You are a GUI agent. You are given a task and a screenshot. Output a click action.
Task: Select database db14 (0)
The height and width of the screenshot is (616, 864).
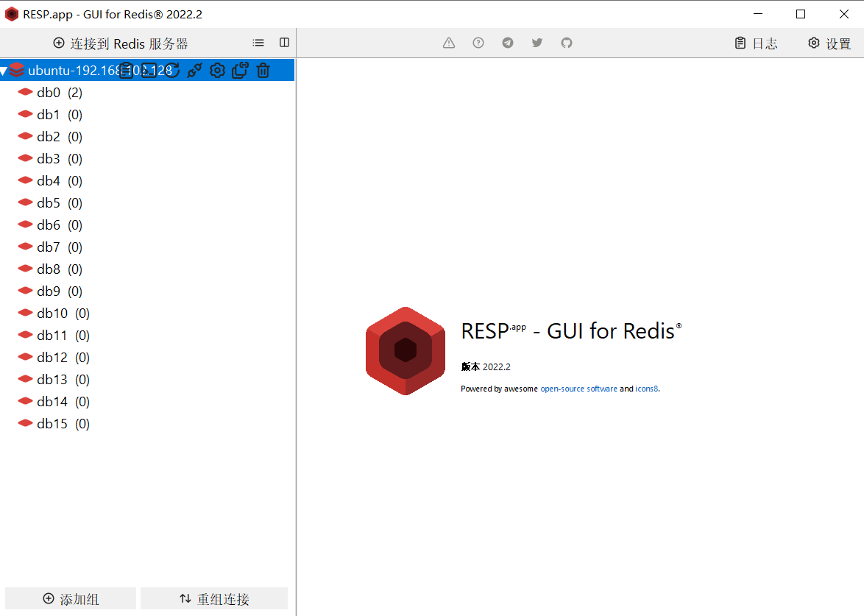click(147, 402)
